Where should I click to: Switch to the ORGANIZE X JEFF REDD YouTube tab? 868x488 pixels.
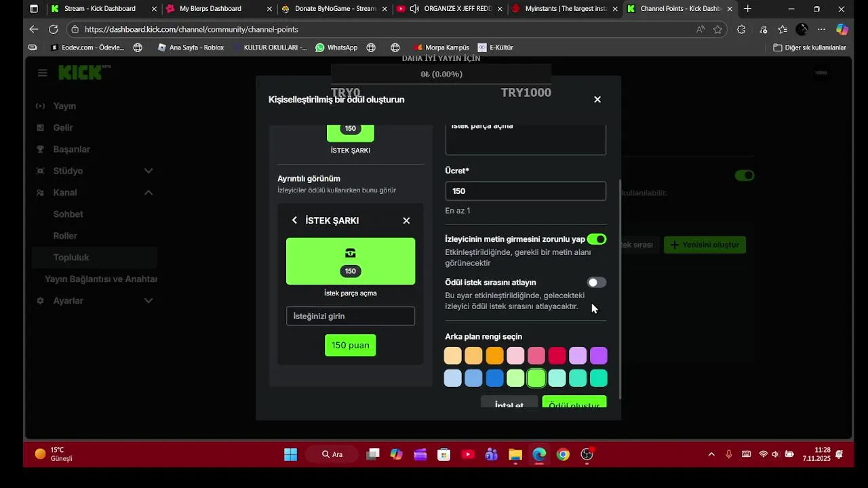point(450,9)
